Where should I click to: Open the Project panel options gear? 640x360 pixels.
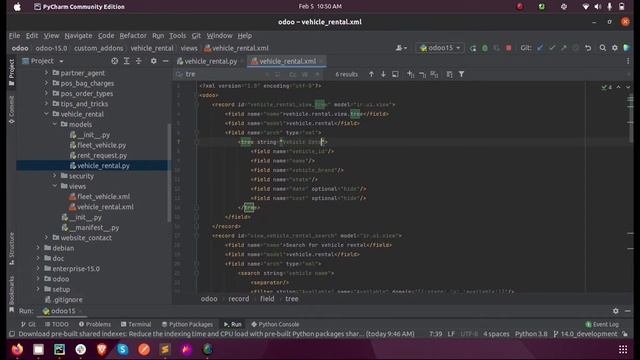[153, 61]
